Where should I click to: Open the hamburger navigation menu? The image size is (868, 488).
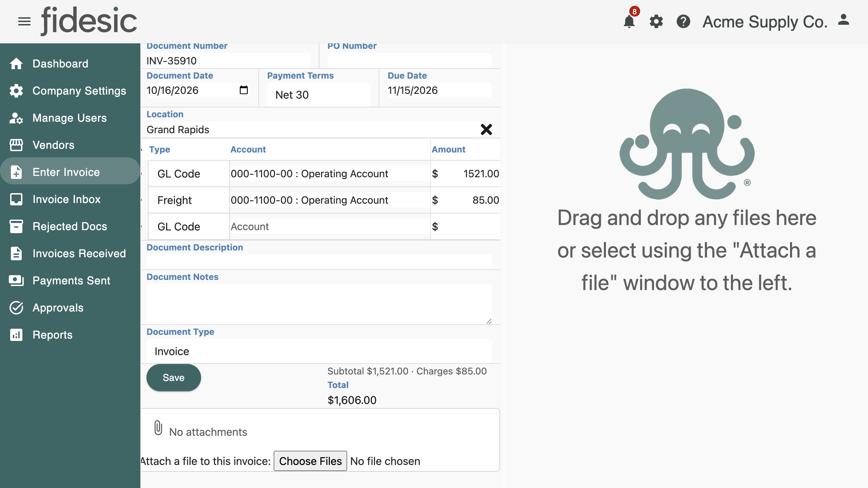click(x=24, y=22)
